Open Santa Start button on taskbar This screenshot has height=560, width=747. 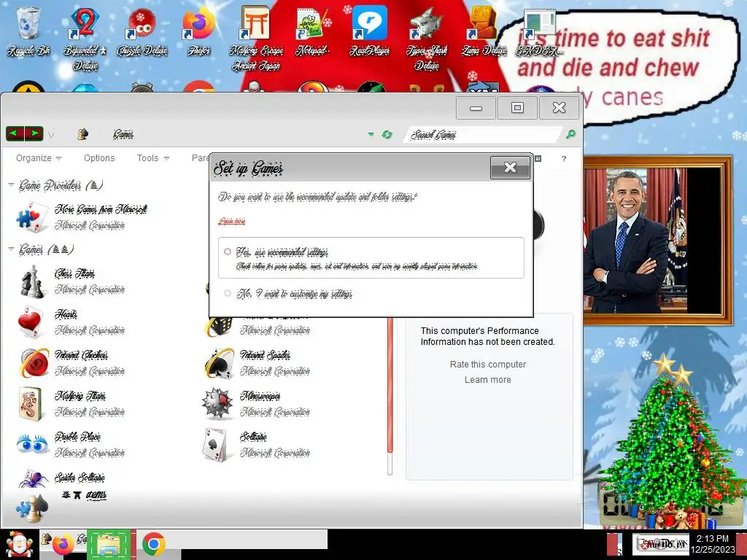[x=18, y=544]
